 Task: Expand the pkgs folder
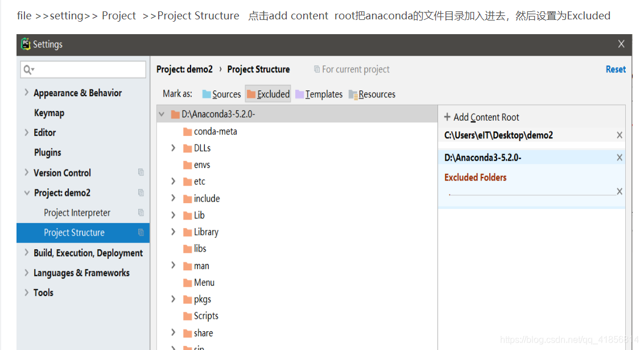(174, 299)
